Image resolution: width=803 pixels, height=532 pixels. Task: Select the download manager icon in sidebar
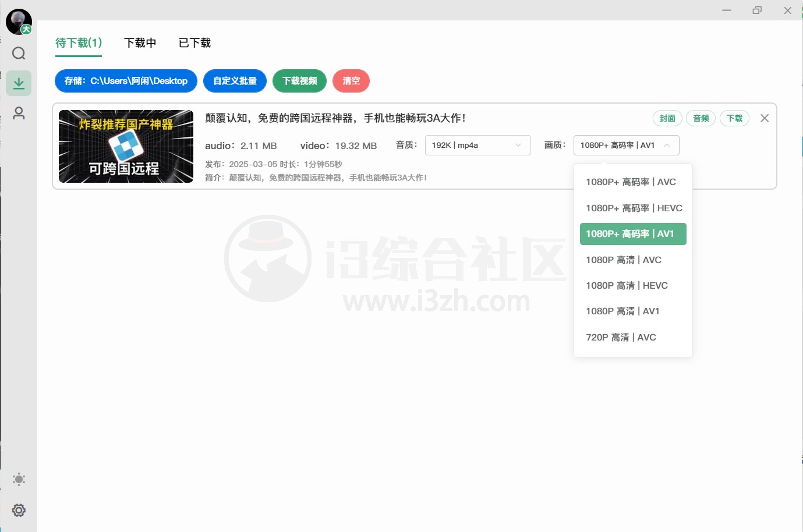(19, 83)
